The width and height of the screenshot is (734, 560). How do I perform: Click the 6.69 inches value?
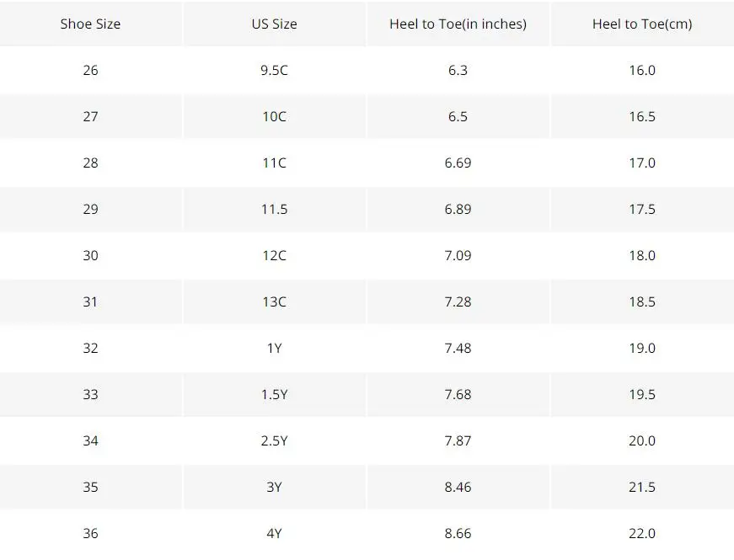[x=458, y=163]
